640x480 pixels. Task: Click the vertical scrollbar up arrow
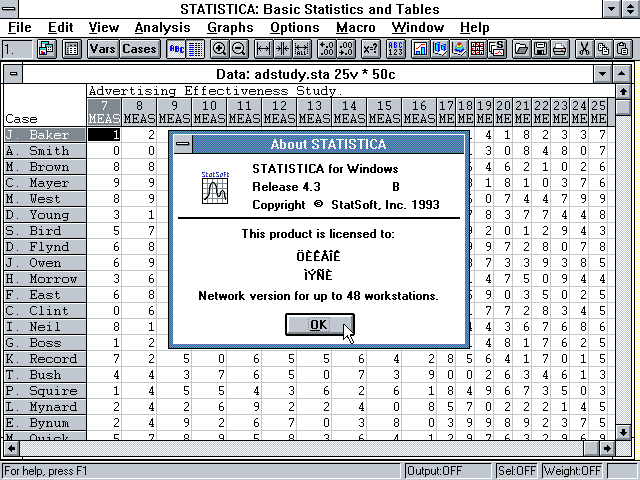(x=623, y=91)
